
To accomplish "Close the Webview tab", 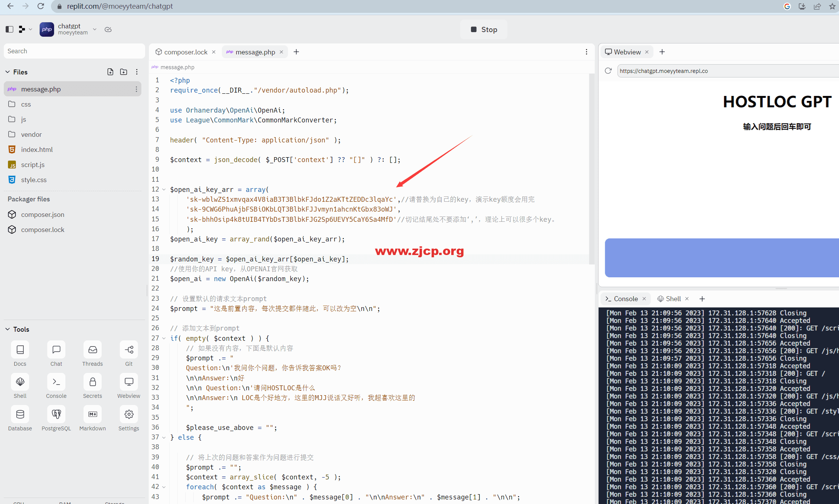I will [647, 52].
